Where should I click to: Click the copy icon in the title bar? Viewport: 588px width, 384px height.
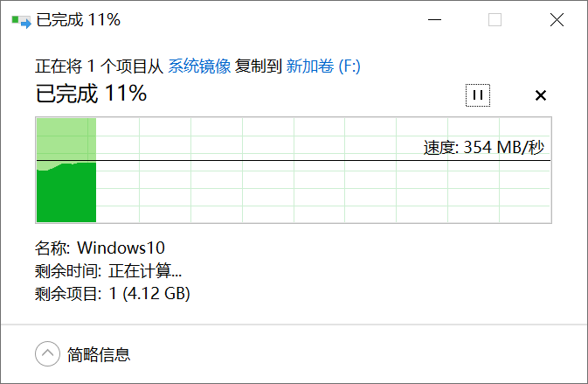20,20
